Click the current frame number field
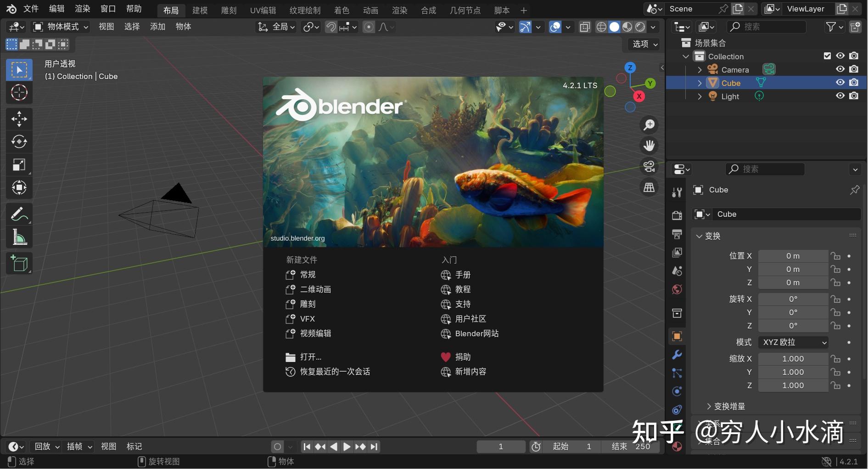The image size is (868, 469). click(x=500, y=446)
